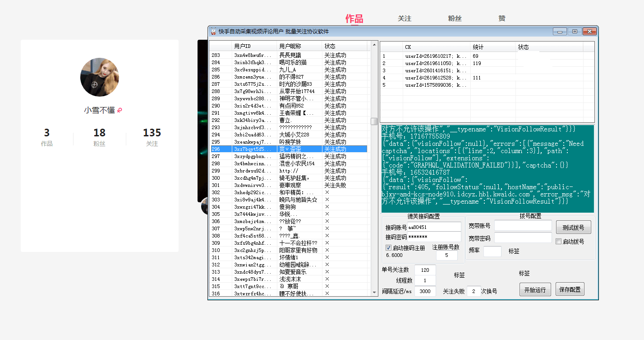The image size is (644, 340).
Task: Maximize the 快手 software window
Action: click(574, 32)
